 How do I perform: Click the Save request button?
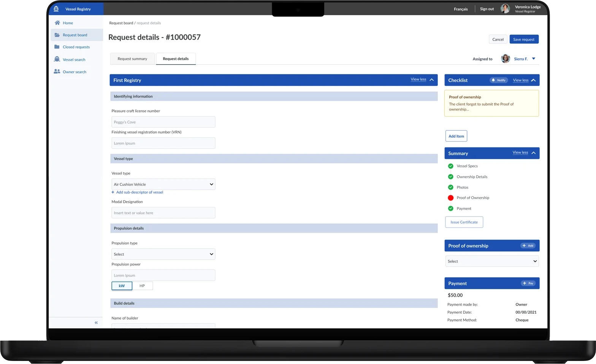click(x=524, y=39)
